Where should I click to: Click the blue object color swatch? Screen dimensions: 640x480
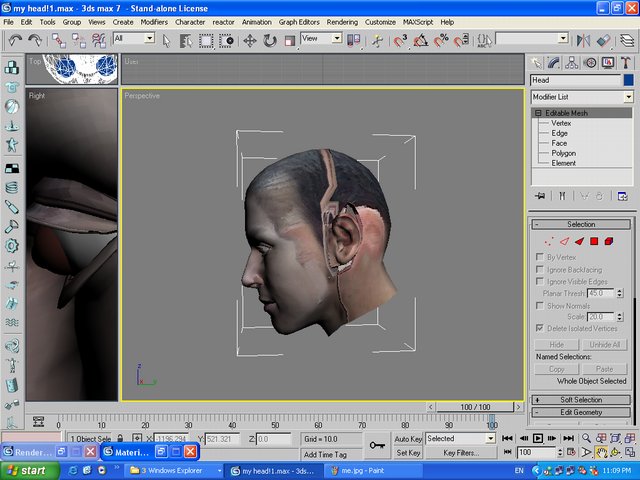(628, 80)
